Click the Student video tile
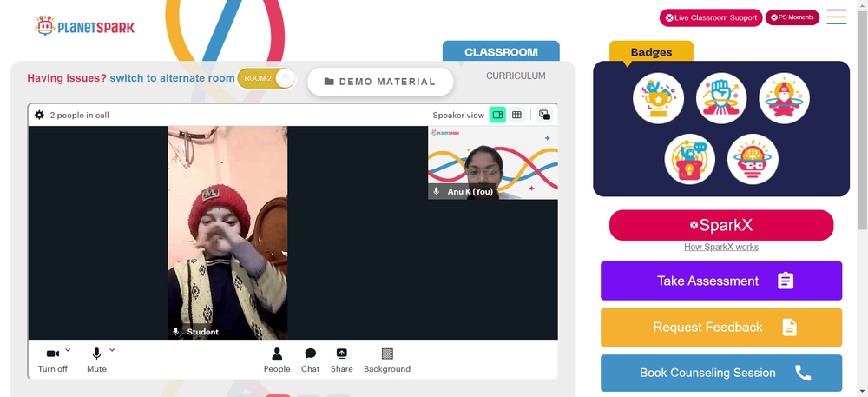 pyautogui.click(x=227, y=233)
